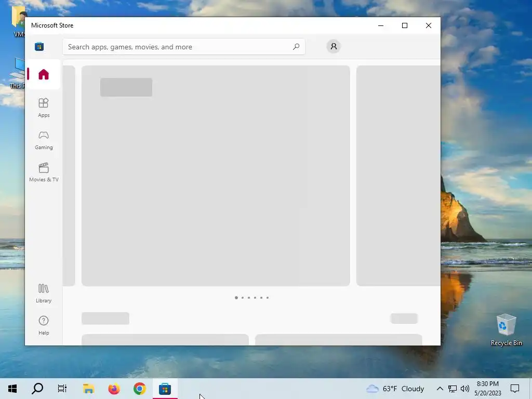Viewport: 532px width, 399px height.
Task: Open Help in the sidebar
Action: point(44,325)
